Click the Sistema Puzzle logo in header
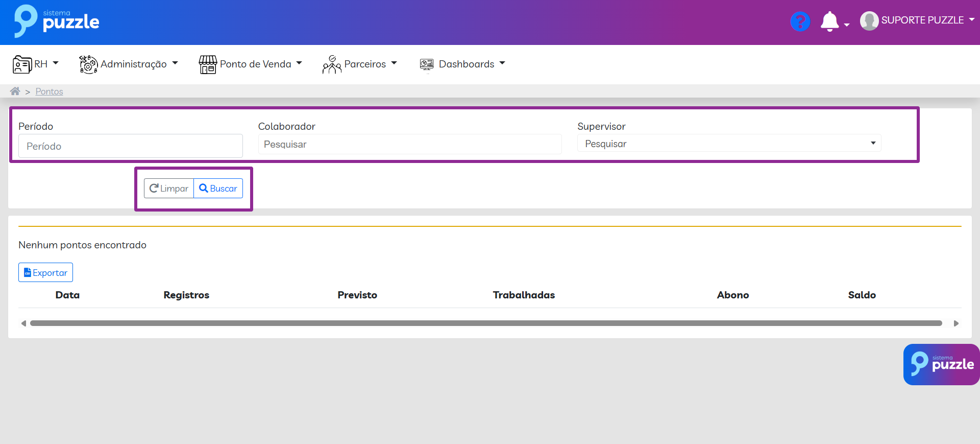 [x=56, y=21]
